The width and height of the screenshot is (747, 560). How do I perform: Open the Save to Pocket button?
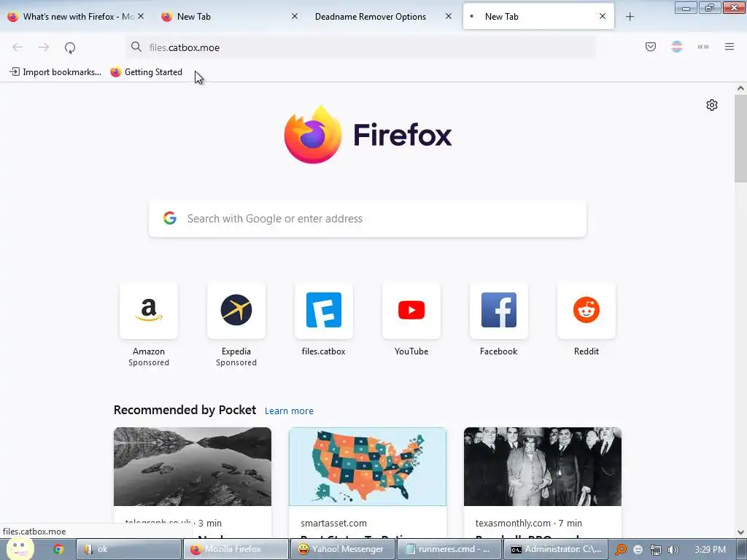click(650, 47)
